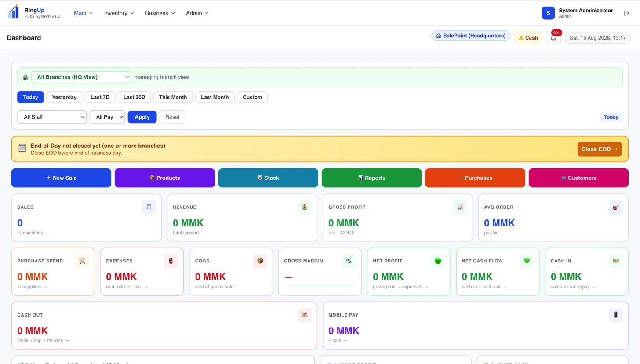
Task: Click the Revenue money bag icon
Action: tap(305, 207)
